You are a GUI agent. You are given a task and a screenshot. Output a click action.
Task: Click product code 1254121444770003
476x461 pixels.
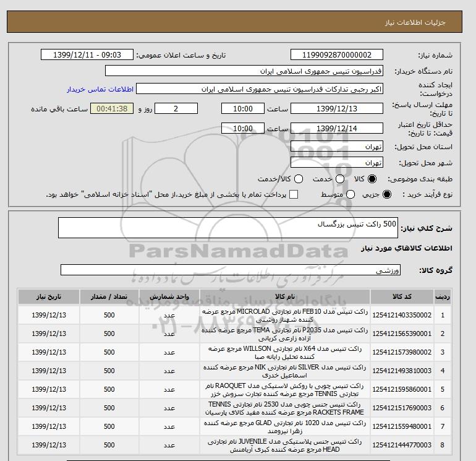click(x=402, y=445)
